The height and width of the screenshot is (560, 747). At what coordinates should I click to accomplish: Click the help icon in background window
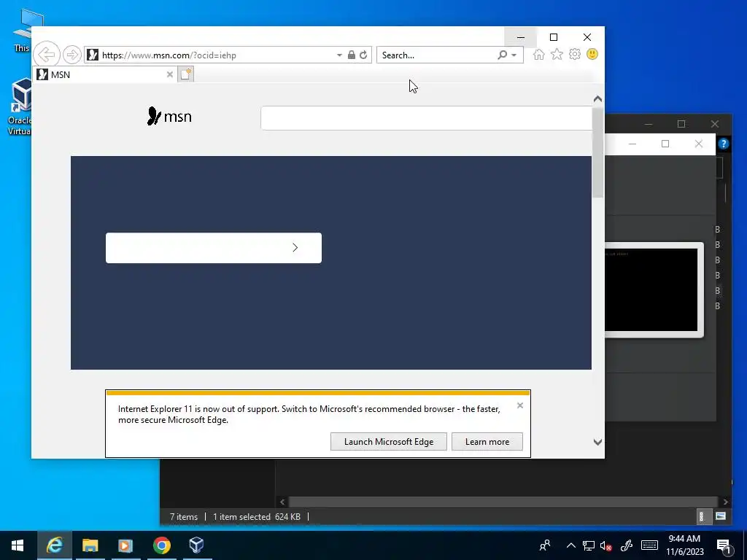click(x=723, y=144)
